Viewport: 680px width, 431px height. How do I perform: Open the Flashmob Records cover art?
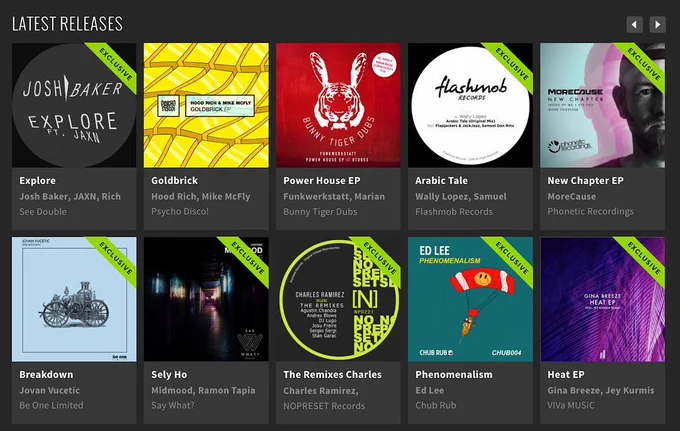[470, 105]
